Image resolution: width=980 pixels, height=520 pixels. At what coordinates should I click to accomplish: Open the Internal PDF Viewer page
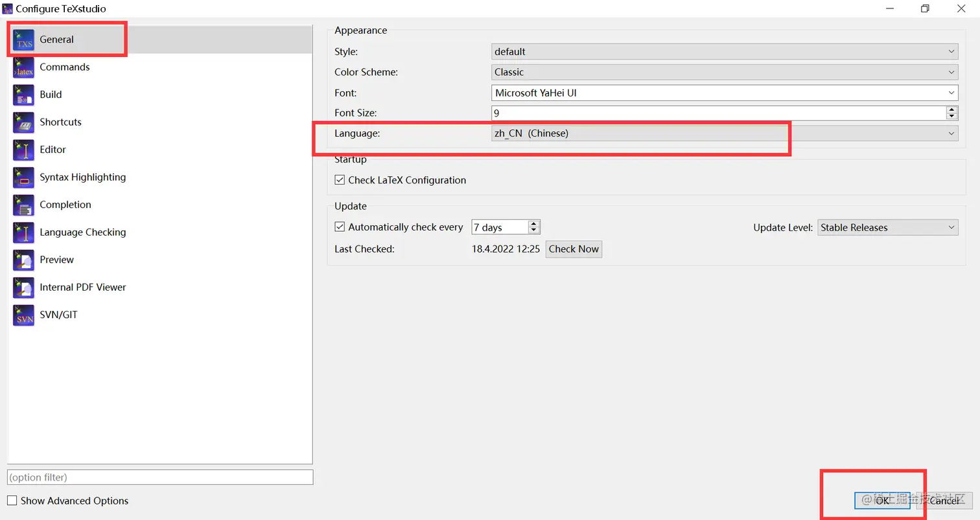tap(160, 288)
